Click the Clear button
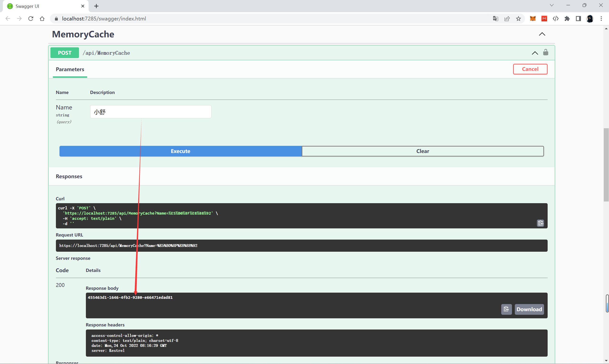 pyautogui.click(x=422, y=151)
